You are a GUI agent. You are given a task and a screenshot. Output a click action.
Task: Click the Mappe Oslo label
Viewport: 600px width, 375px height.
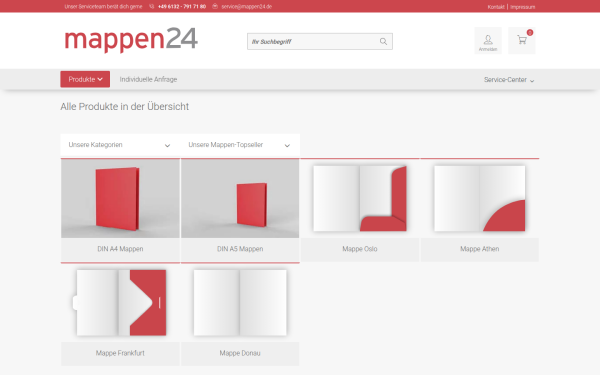[360, 249]
